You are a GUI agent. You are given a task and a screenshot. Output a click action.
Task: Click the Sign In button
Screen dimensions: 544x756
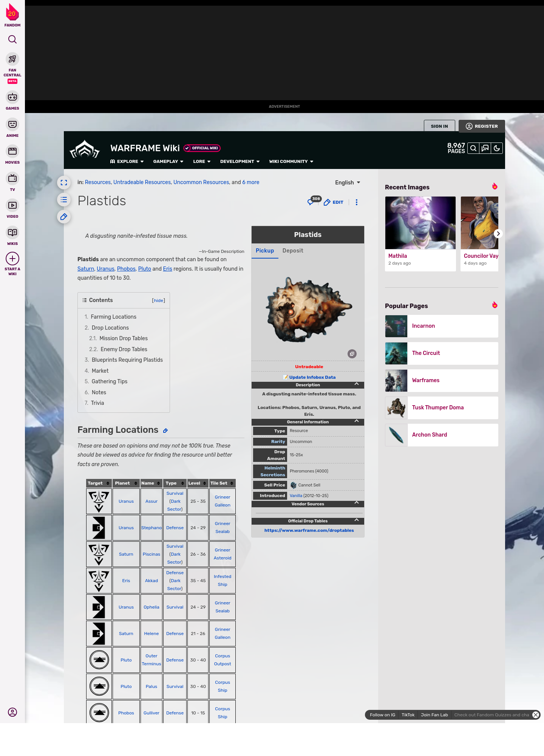pyautogui.click(x=439, y=126)
